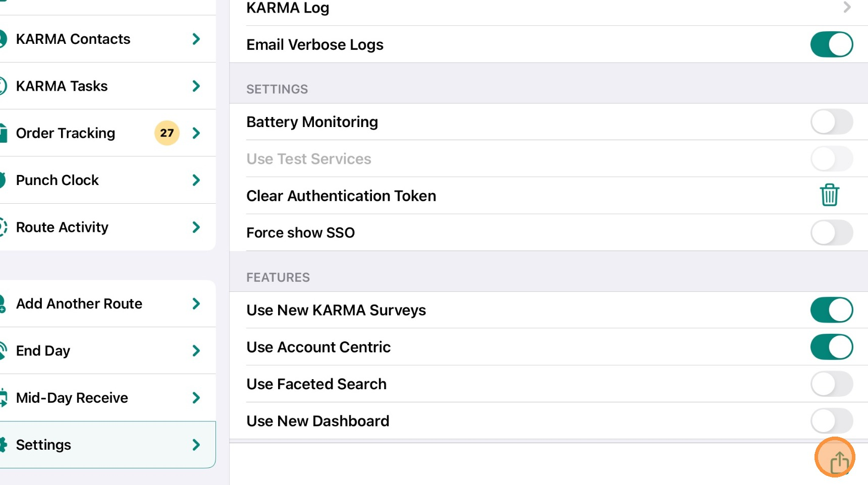This screenshot has width=868, height=485.
Task: Click the Settings gear icon in sidebar
Action: pos(3,445)
